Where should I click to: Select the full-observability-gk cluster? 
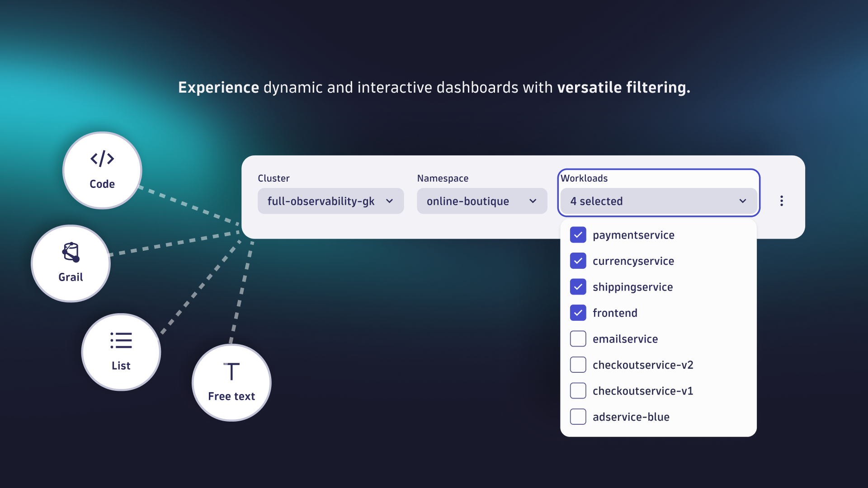pyautogui.click(x=330, y=201)
